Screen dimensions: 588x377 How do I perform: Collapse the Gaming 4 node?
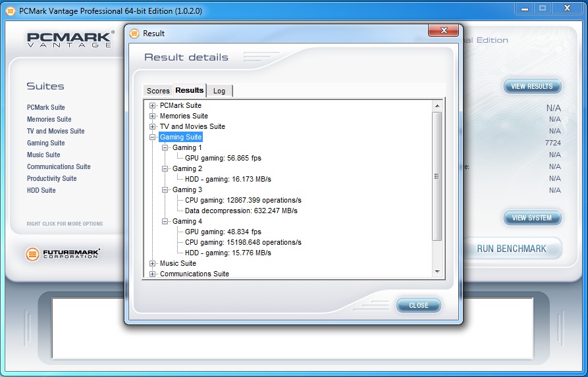click(165, 222)
